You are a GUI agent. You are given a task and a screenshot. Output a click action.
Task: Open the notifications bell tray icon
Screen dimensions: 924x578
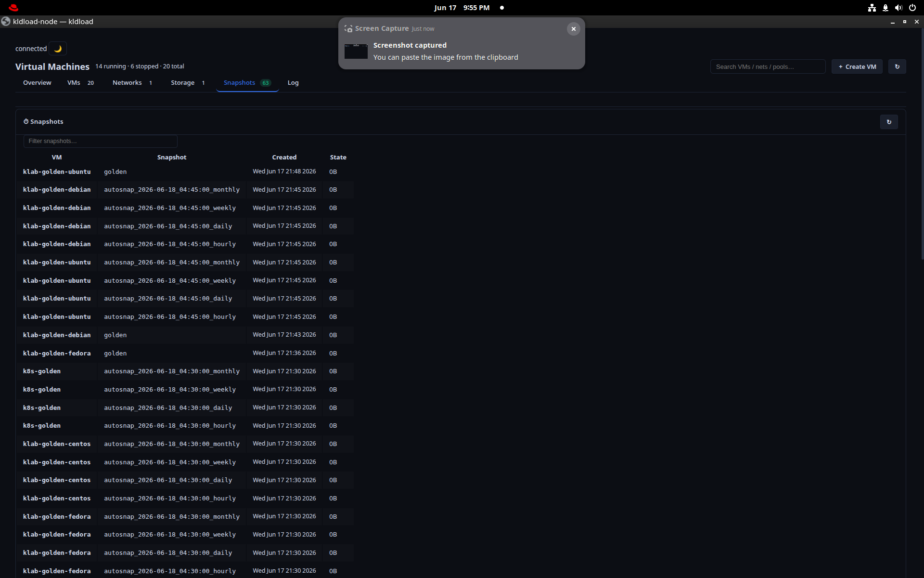[885, 8]
